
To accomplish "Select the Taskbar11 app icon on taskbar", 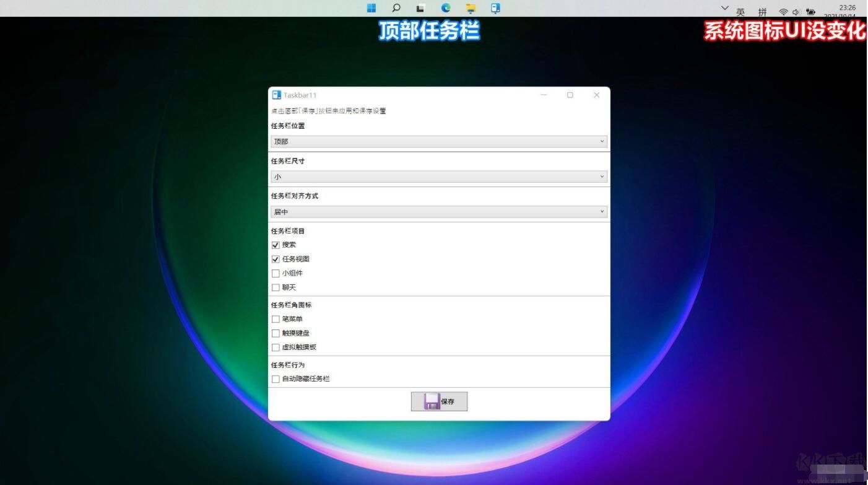I will pyautogui.click(x=495, y=8).
